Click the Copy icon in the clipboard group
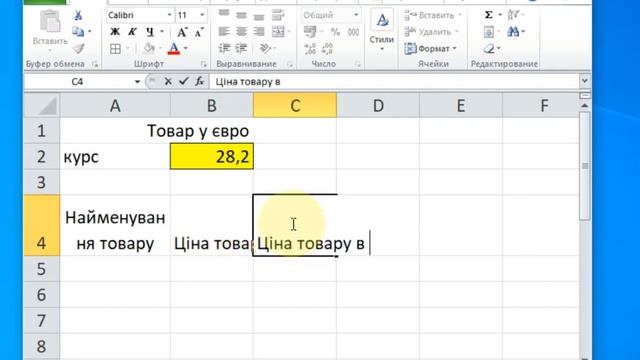The image size is (640, 360). point(78,31)
